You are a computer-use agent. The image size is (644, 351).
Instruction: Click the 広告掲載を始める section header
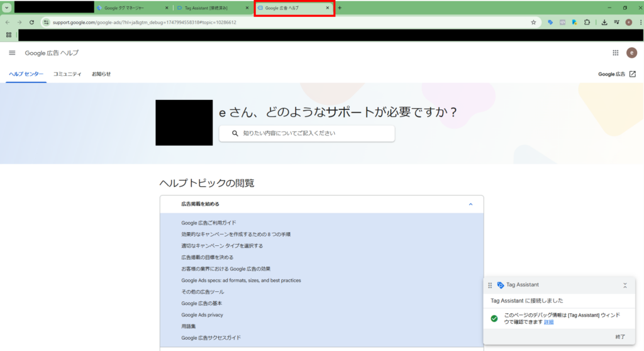point(321,204)
